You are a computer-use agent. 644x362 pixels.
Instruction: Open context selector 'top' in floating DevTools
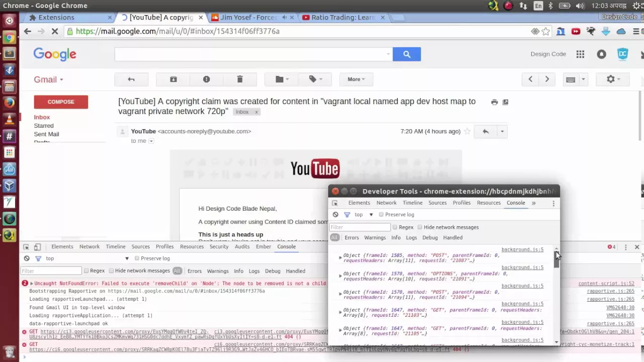pyautogui.click(x=363, y=215)
